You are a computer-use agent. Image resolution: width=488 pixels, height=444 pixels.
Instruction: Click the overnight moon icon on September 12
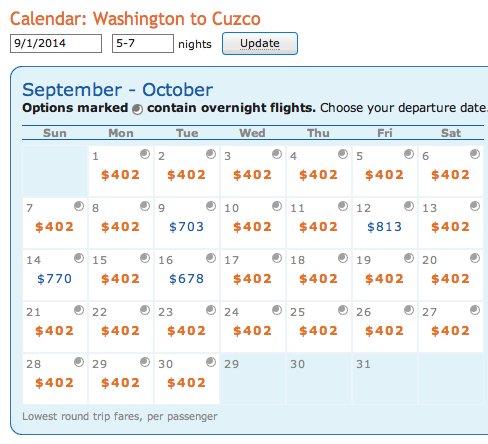(x=409, y=206)
